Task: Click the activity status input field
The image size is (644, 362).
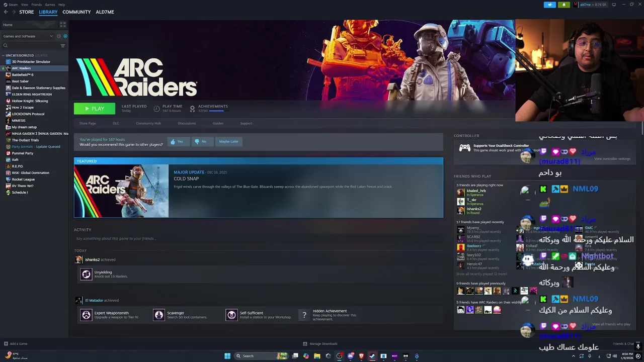Action: [x=258, y=239]
